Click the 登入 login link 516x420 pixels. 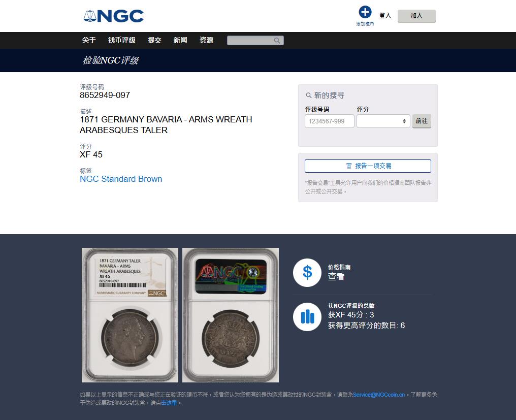coord(384,15)
